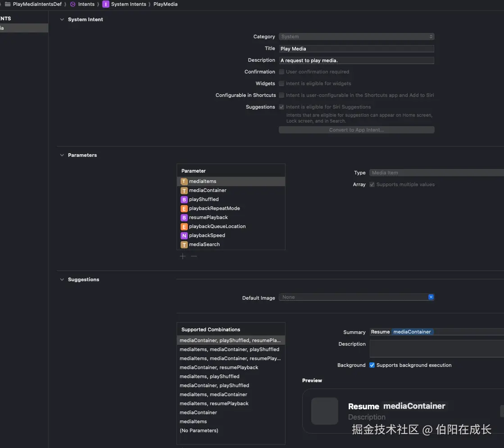The width and height of the screenshot is (504, 448).
Task: Click the playShuffled boolean type icon
Action: pyautogui.click(x=184, y=199)
